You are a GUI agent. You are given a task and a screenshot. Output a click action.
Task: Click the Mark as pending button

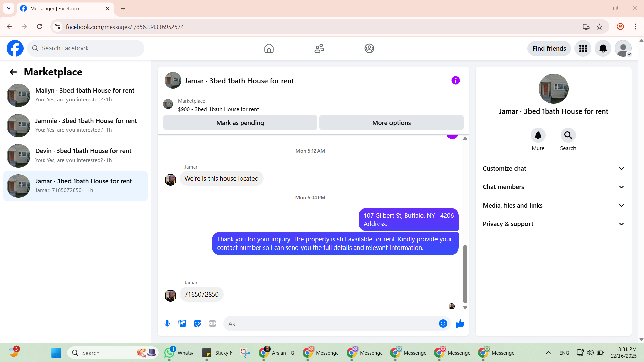tap(240, 123)
